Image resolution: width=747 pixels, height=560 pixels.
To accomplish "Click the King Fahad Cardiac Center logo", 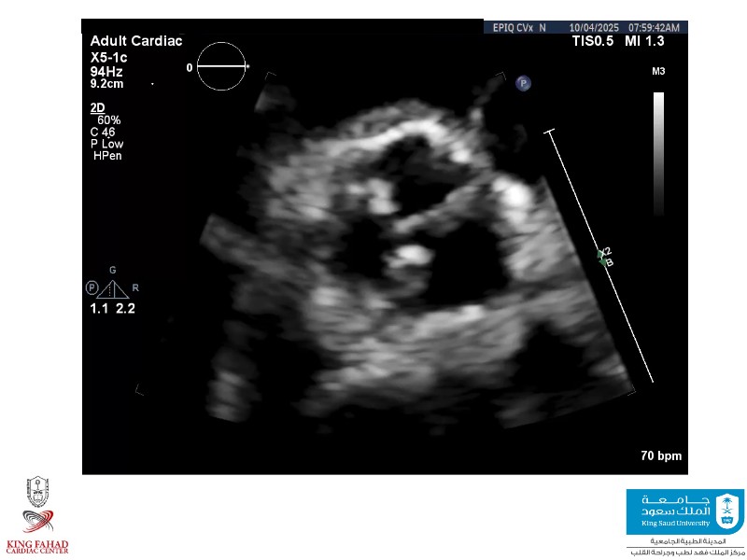I will [x=38, y=516].
